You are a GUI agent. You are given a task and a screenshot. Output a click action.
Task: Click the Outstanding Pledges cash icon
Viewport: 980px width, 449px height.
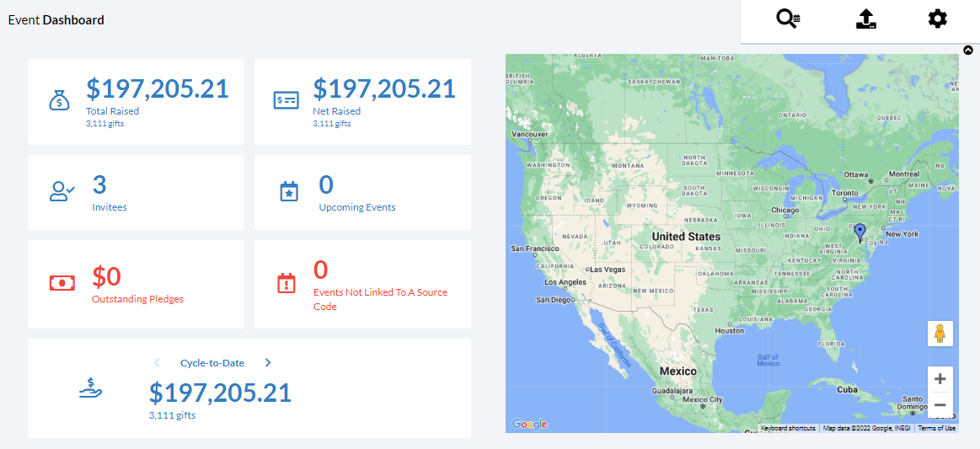pos(62,283)
